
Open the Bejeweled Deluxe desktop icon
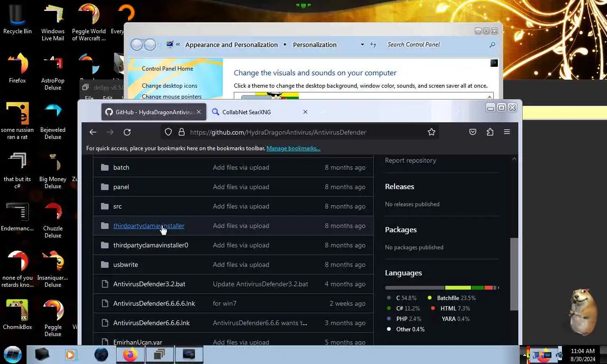tap(53, 121)
